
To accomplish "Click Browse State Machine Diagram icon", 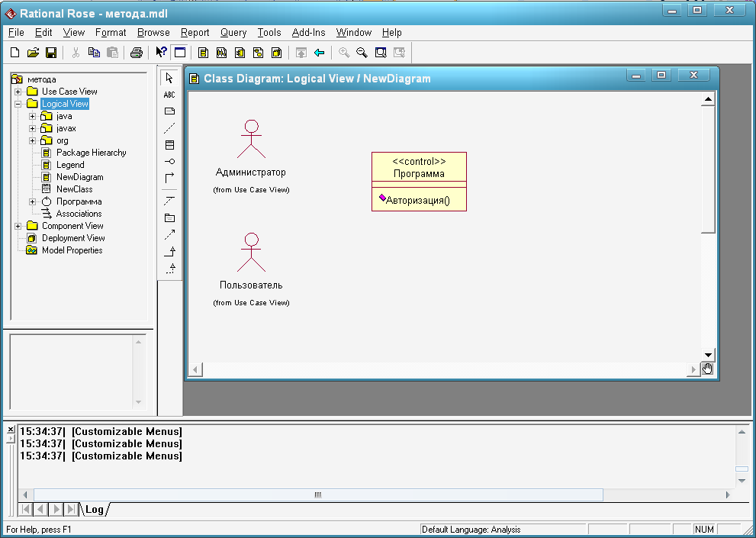I will coord(259,53).
